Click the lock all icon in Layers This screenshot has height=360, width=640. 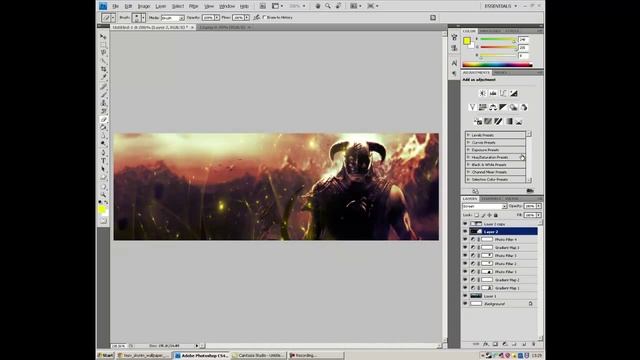[496, 215]
